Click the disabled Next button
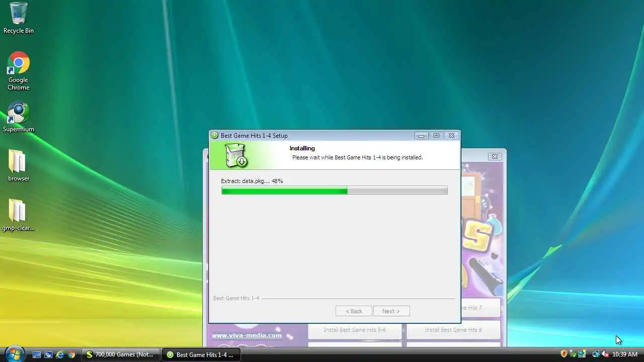The image size is (644, 362). click(x=391, y=311)
